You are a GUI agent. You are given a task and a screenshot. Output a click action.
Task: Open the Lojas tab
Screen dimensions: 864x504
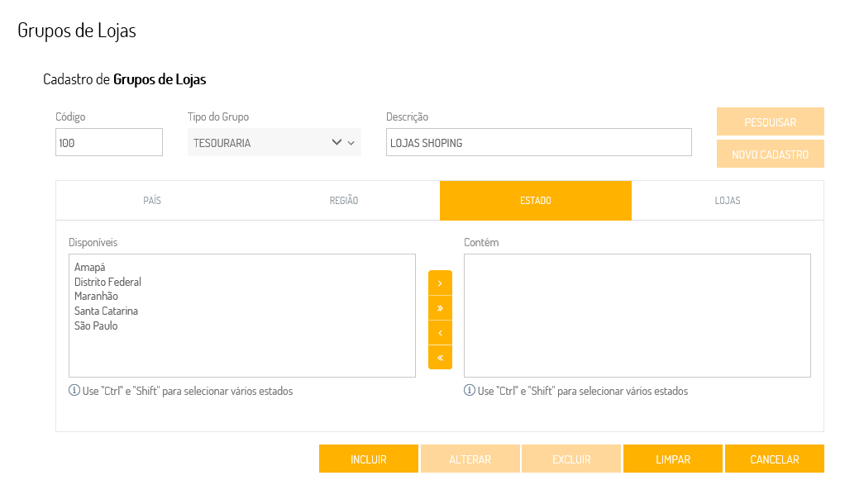728,201
